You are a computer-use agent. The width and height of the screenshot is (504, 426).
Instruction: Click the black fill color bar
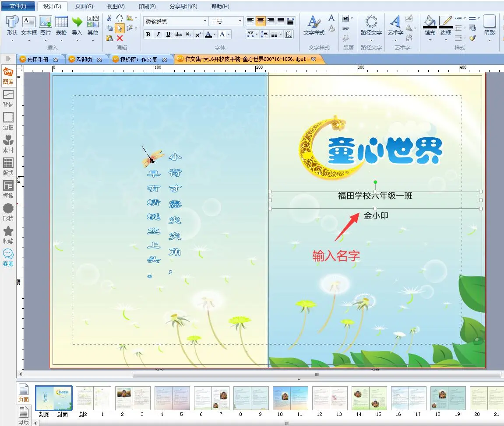point(430,28)
